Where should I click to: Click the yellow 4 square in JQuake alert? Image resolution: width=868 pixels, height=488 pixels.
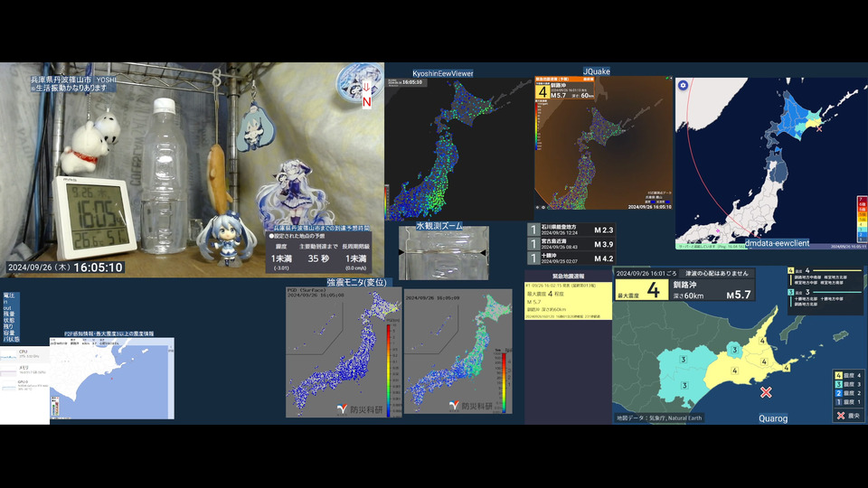(542, 92)
